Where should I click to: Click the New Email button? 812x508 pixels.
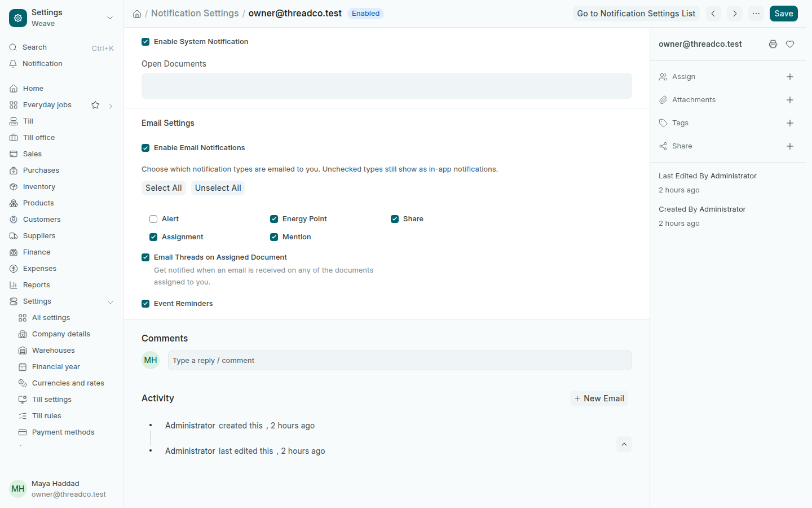click(599, 398)
